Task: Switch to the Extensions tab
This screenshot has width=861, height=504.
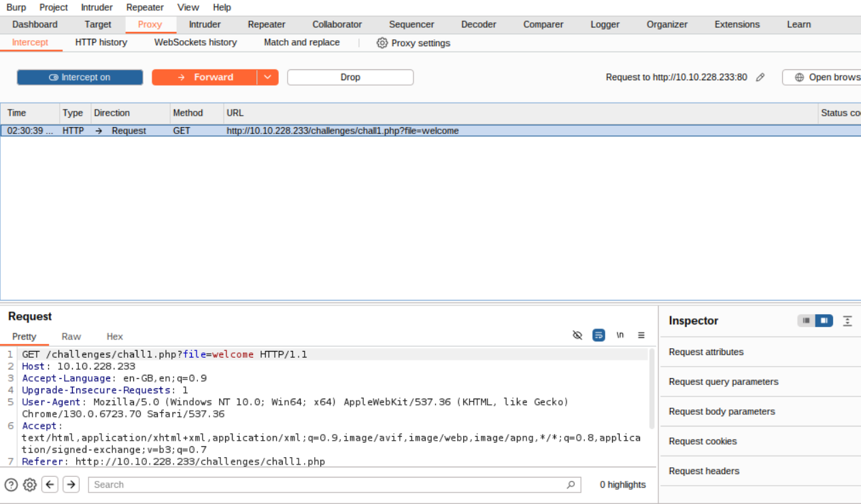Action: pyautogui.click(x=737, y=24)
